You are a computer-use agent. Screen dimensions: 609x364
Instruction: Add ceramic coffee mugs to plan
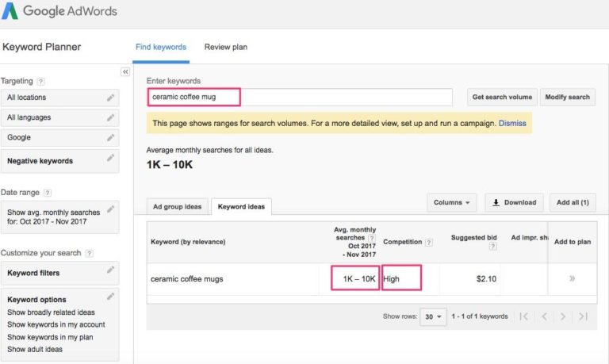click(x=572, y=279)
